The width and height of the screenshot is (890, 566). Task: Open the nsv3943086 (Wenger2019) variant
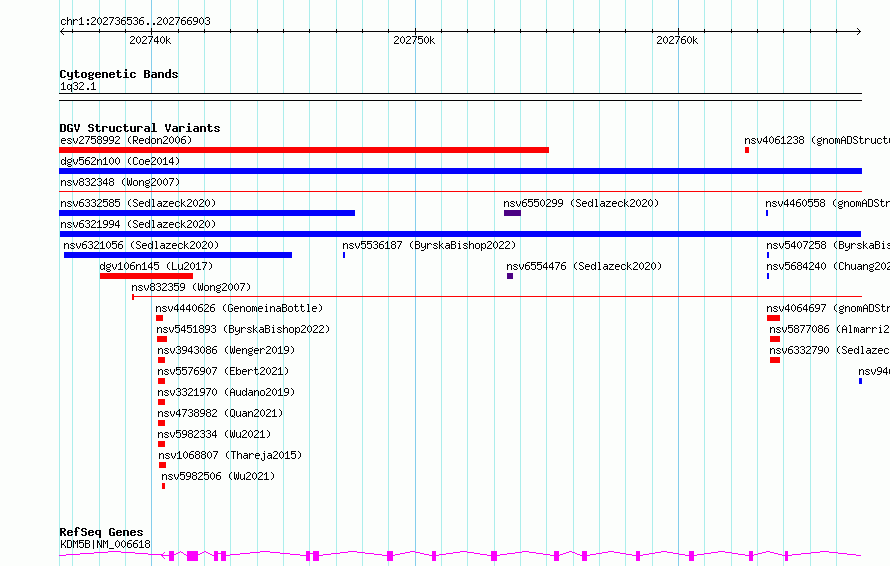[226, 350]
